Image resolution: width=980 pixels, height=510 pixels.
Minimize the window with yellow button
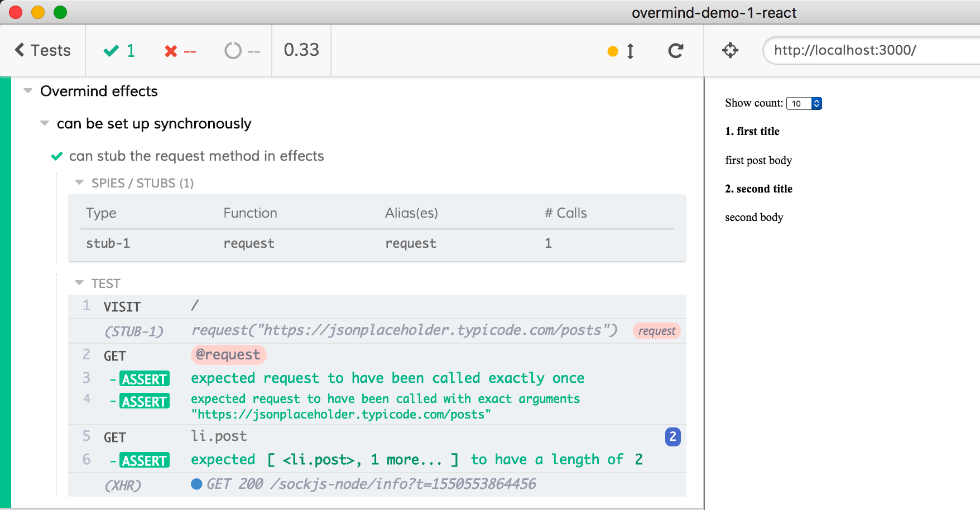pyautogui.click(x=38, y=12)
